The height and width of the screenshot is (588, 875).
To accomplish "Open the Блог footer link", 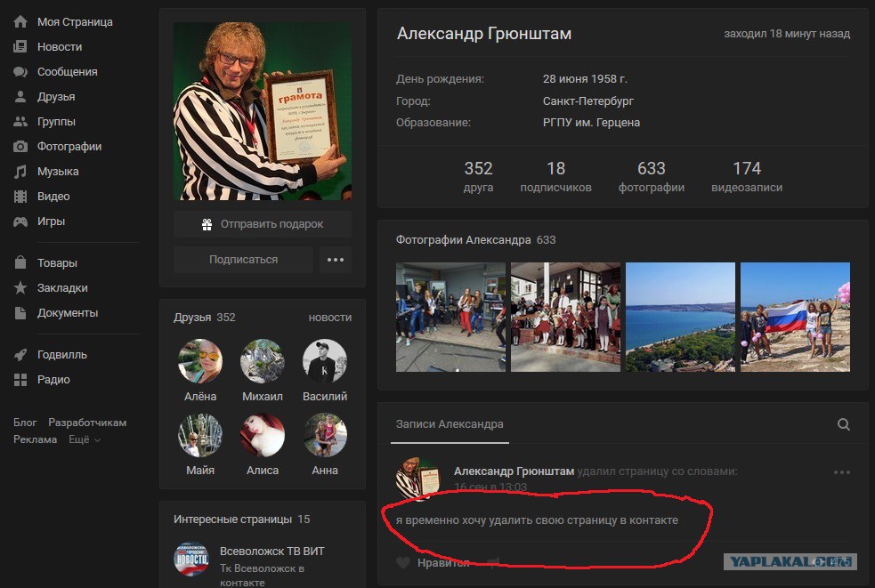I will (x=25, y=423).
